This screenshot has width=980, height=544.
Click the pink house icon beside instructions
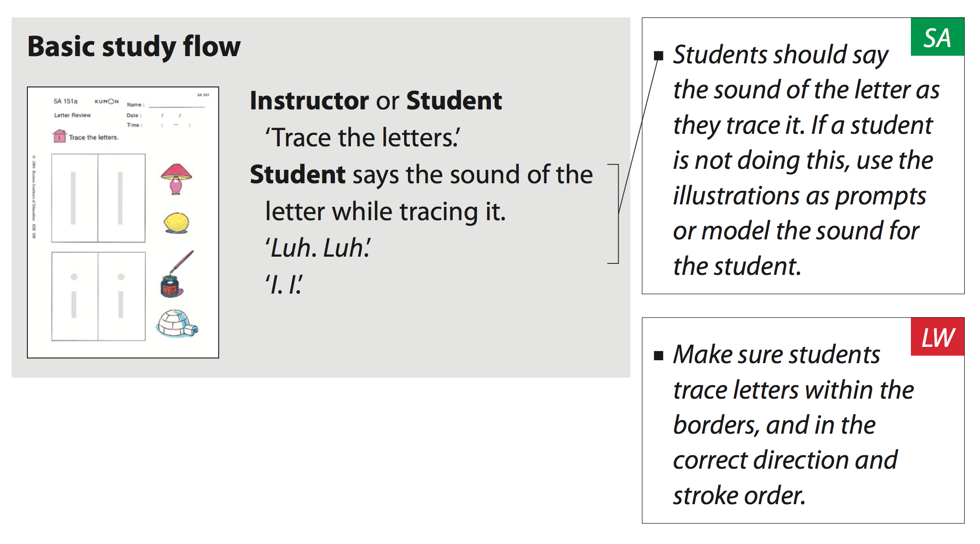point(60,136)
